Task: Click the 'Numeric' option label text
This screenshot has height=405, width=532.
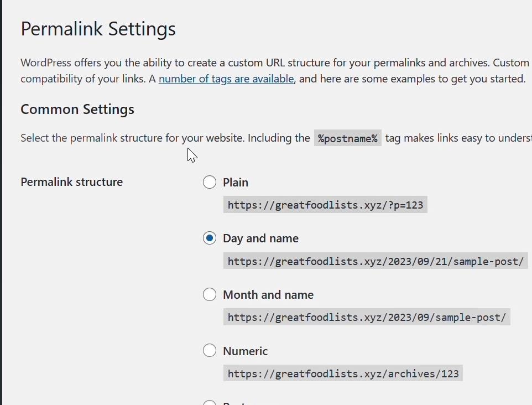Action: (245, 351)
